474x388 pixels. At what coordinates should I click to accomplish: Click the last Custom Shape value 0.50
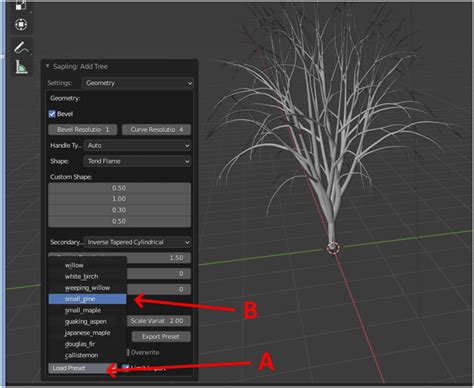(120, 221)
